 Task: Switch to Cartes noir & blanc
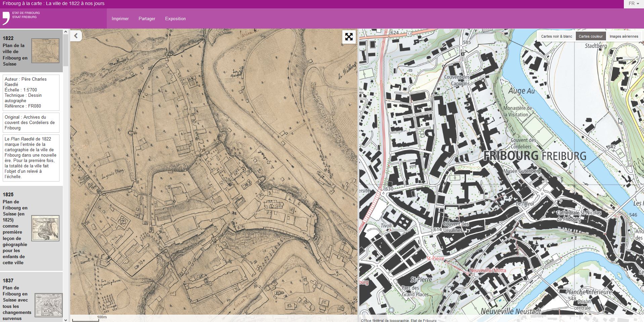point(556,36)
